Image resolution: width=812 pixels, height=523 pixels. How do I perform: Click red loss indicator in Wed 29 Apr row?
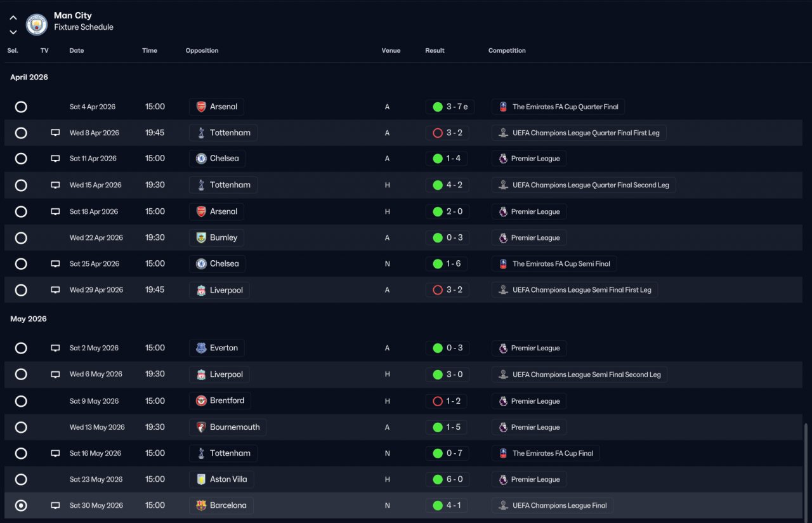(x=437, y=289)
